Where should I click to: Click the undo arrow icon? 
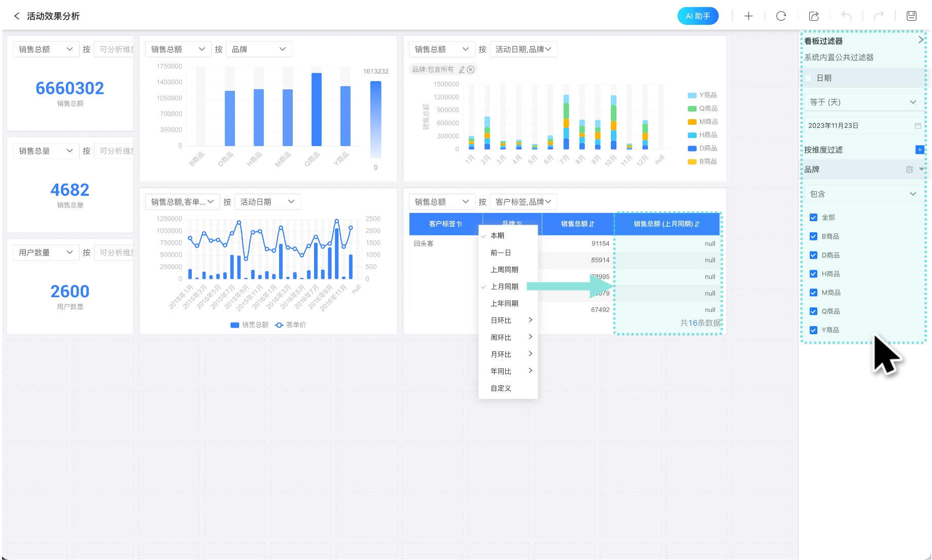point(846,16)
